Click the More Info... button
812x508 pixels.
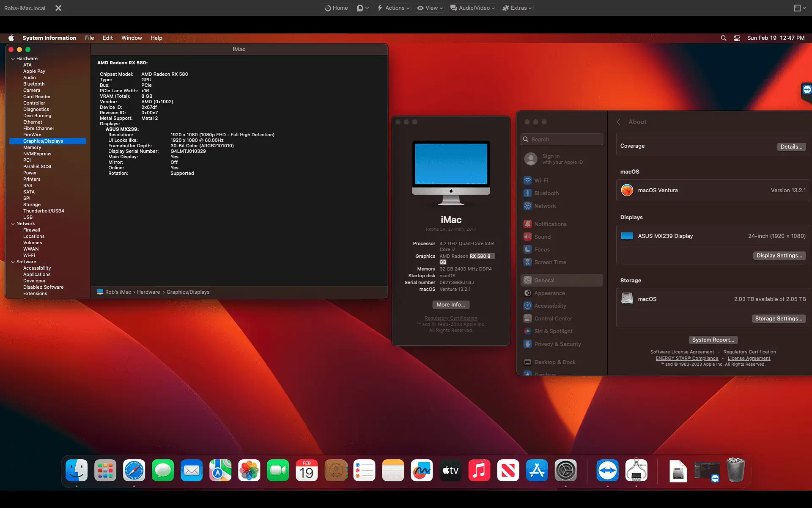tap(451, 305)
